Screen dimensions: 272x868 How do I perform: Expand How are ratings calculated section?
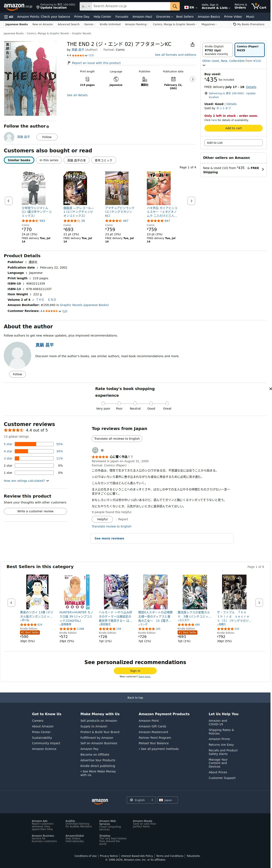click(26, 481)
